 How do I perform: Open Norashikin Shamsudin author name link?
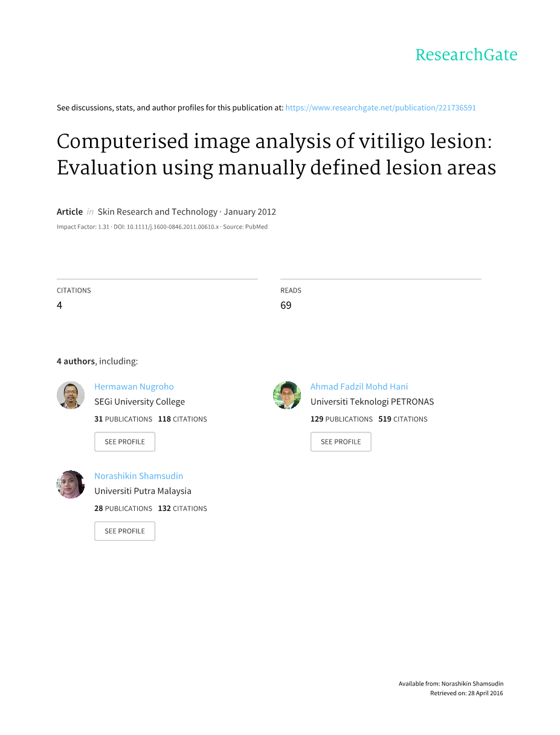(139, 476)
